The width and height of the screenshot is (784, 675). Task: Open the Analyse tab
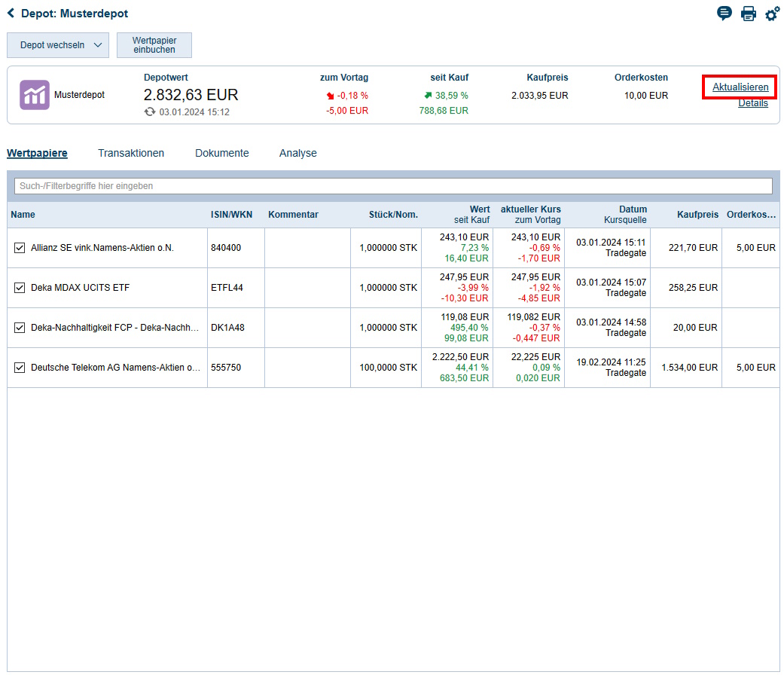point(298,153)
